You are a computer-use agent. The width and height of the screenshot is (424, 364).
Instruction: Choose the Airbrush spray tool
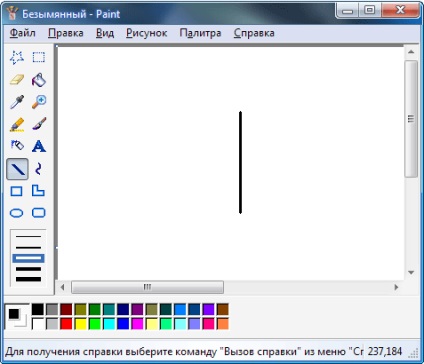tap(17, 146)
